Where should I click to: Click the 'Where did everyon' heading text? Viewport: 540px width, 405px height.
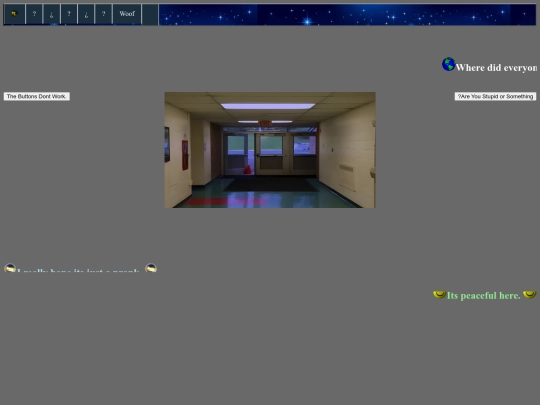click(x=496, y=68)
